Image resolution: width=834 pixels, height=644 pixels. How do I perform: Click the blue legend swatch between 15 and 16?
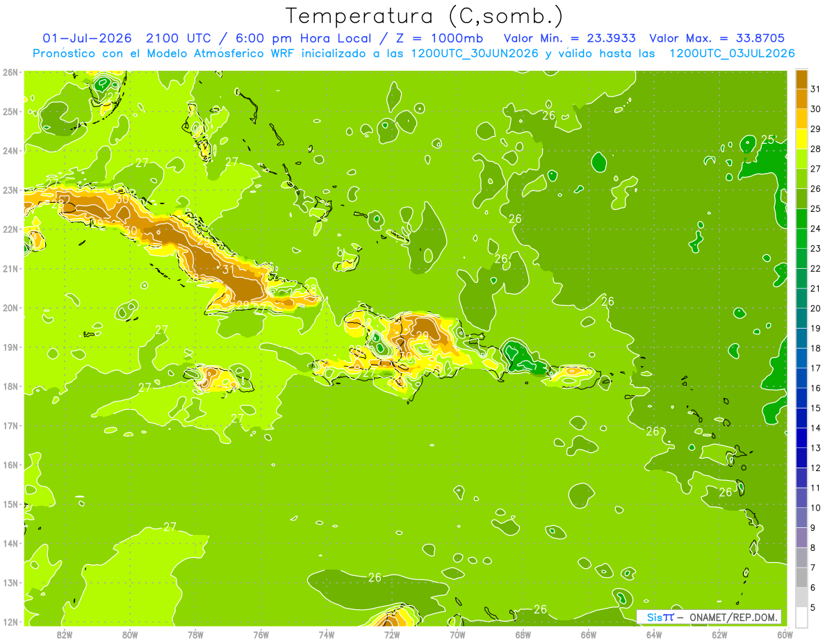(801, 398)
